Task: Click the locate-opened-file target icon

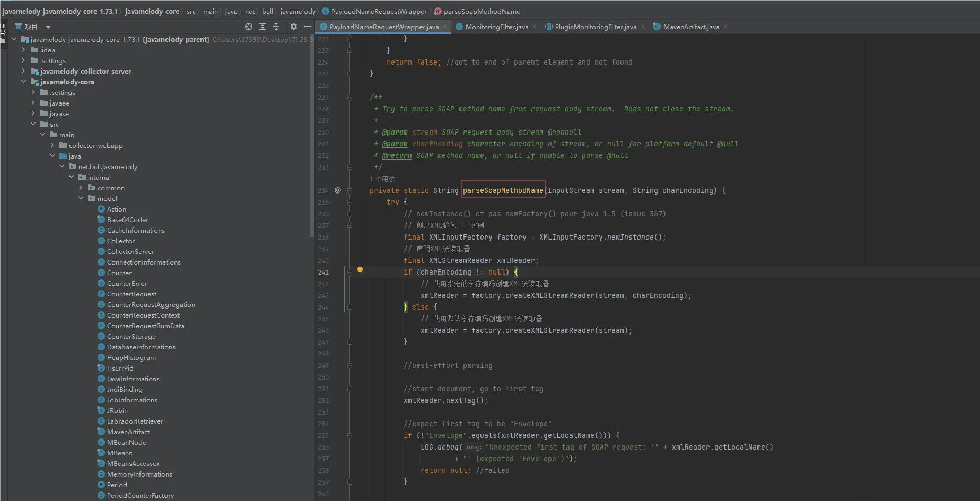Action: (248, 27)
